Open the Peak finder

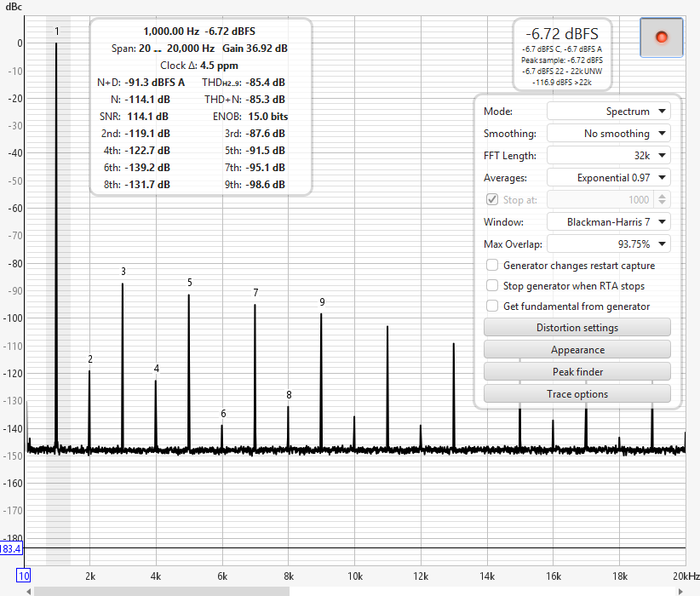577,372
